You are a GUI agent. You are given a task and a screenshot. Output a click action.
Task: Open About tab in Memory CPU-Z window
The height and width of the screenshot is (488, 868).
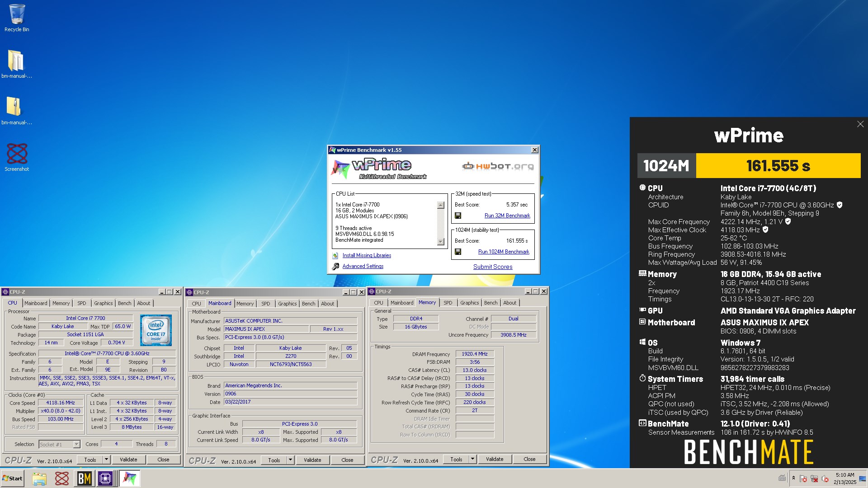coord(510,303)
